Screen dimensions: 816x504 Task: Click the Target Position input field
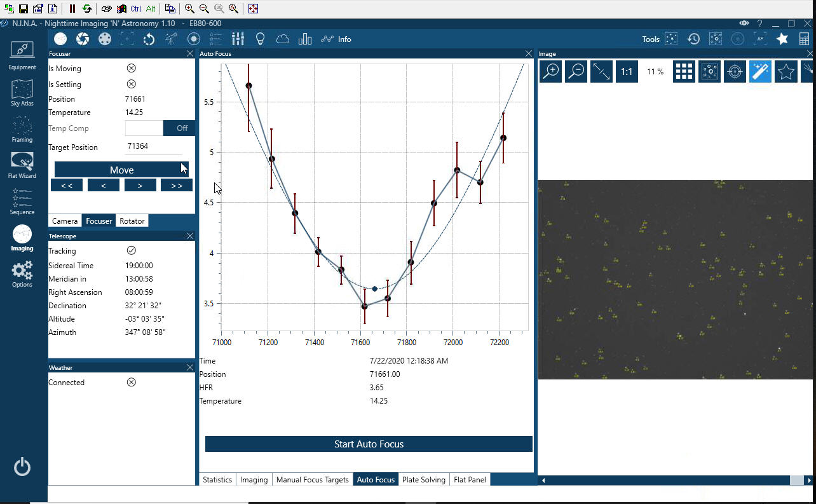153,147
